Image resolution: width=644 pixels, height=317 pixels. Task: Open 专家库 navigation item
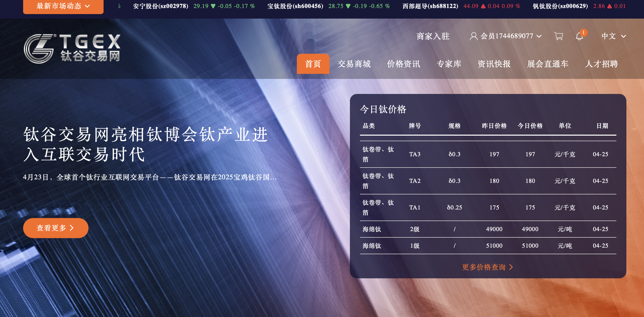coord(449,64)
